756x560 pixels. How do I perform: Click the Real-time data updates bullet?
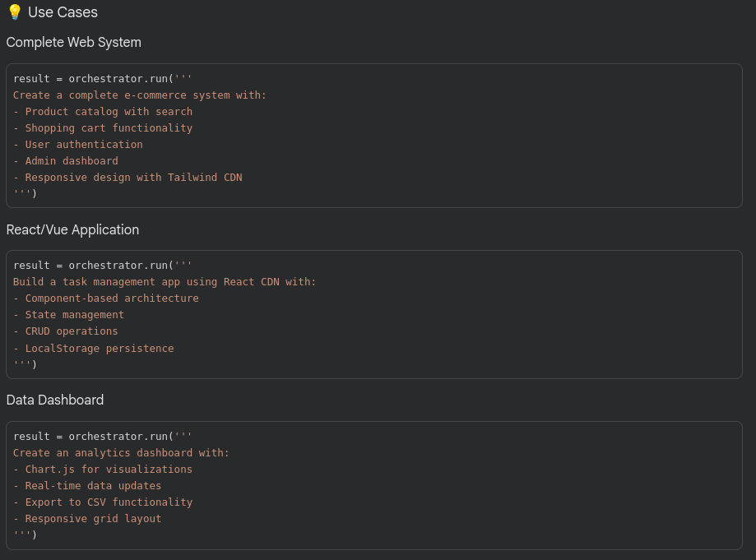pos(86,485)
